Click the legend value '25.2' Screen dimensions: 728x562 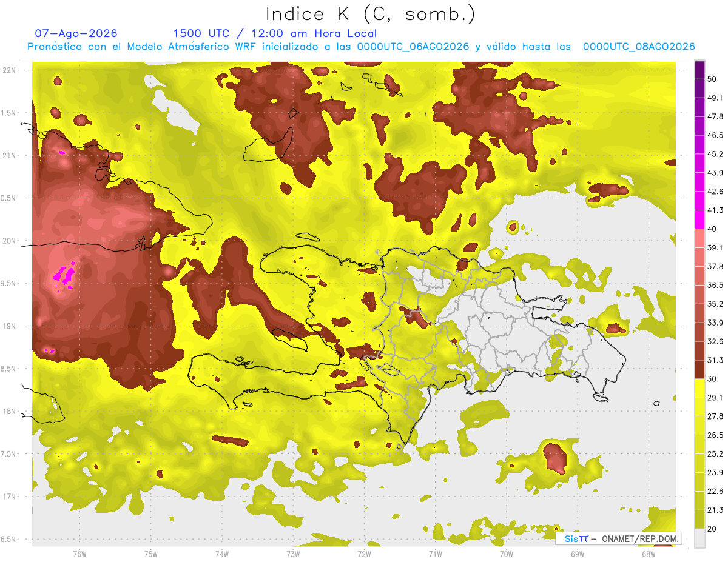[x=715, y=454]
